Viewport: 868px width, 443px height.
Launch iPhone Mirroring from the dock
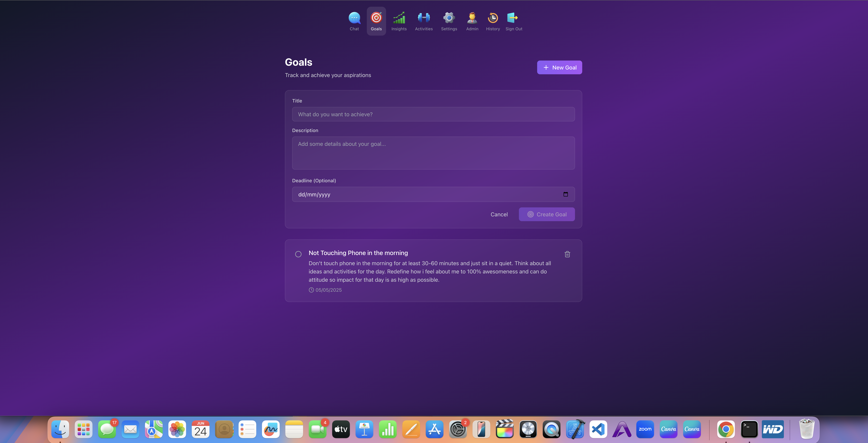point(481,429)
